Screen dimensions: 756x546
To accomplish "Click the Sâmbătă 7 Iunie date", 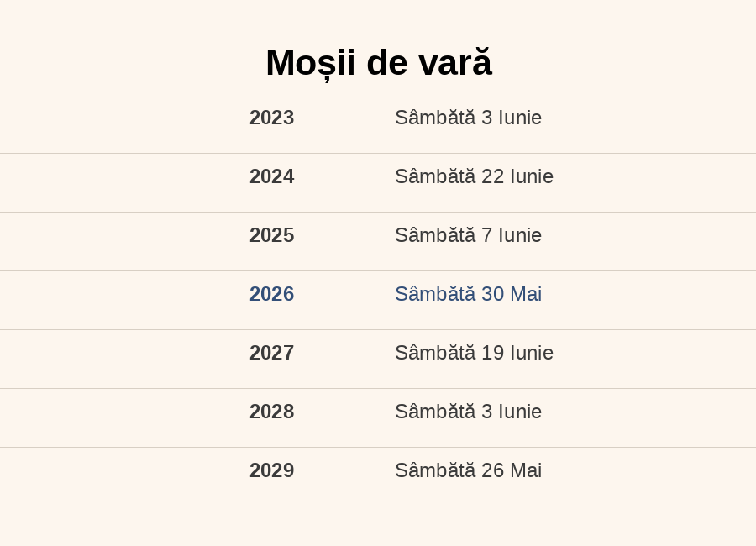I will pos(468,235).
